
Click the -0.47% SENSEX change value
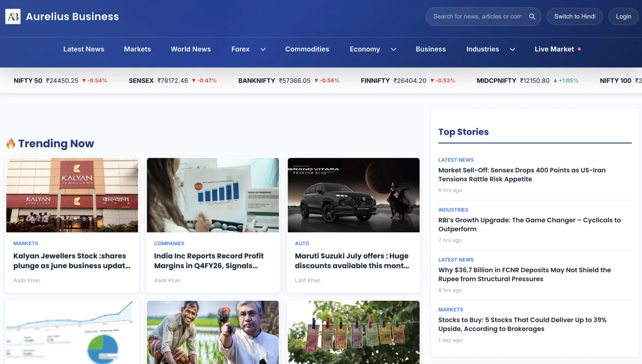pos(207,81)
